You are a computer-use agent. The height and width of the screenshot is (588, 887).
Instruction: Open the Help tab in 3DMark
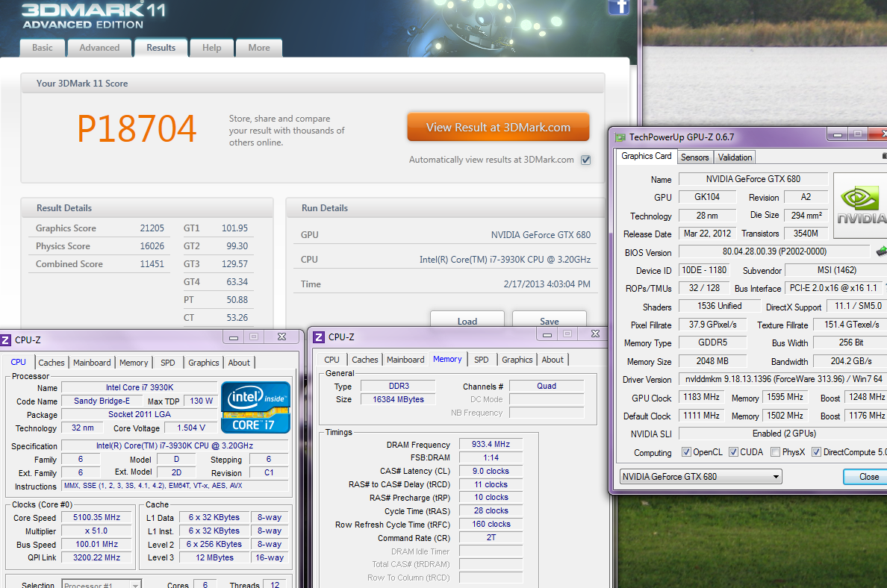(211, 48)
